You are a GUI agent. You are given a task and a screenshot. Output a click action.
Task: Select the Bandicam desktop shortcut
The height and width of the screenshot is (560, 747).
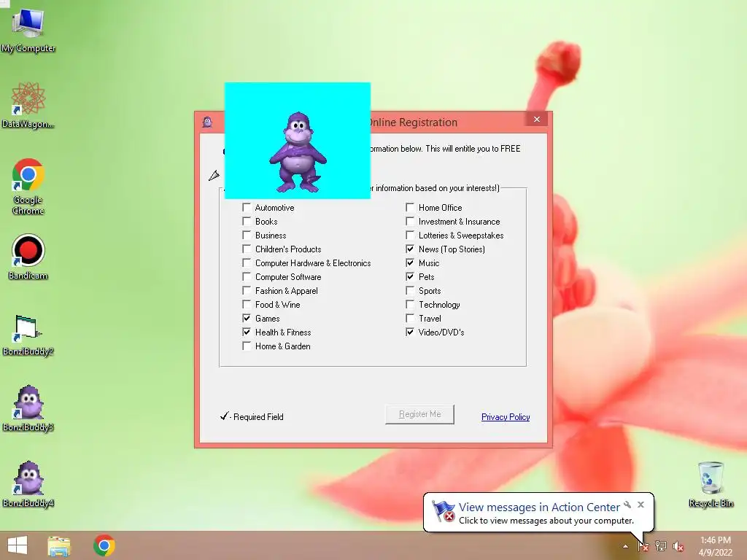[28, 257]
